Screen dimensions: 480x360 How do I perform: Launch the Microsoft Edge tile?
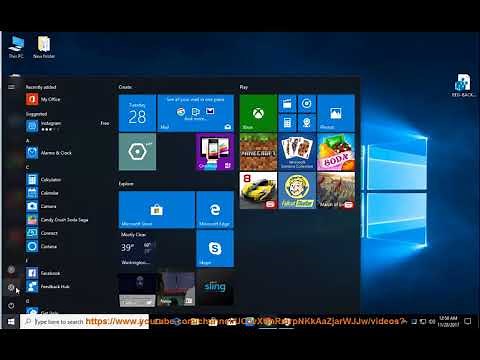click(215, 210)
